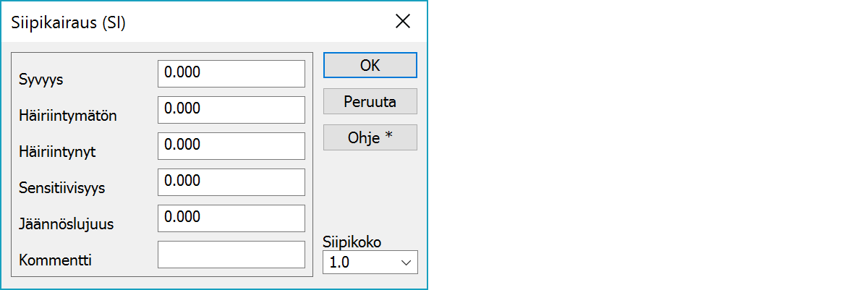Click the Häiriintymätön label
Screen dimensions: 868x290
coord(67,116)
